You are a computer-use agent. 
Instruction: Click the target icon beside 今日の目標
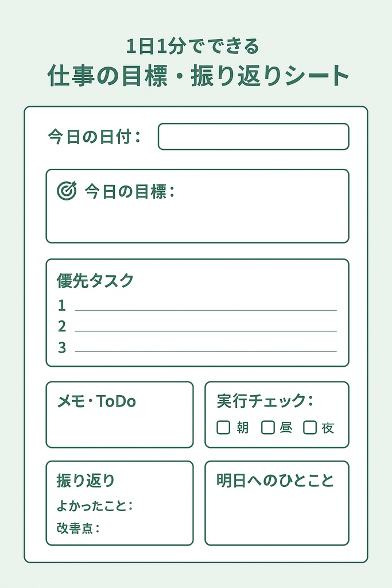tap(67, 191)
